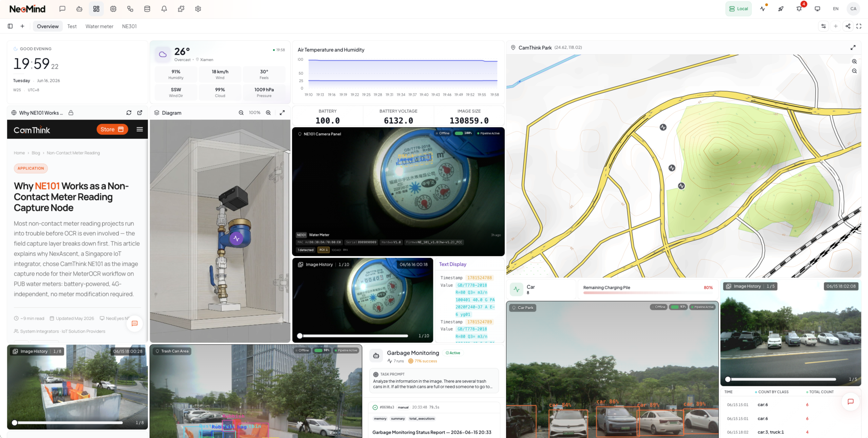
Task: Zoom out on the CamThink Park map
Action: [854, 71]
